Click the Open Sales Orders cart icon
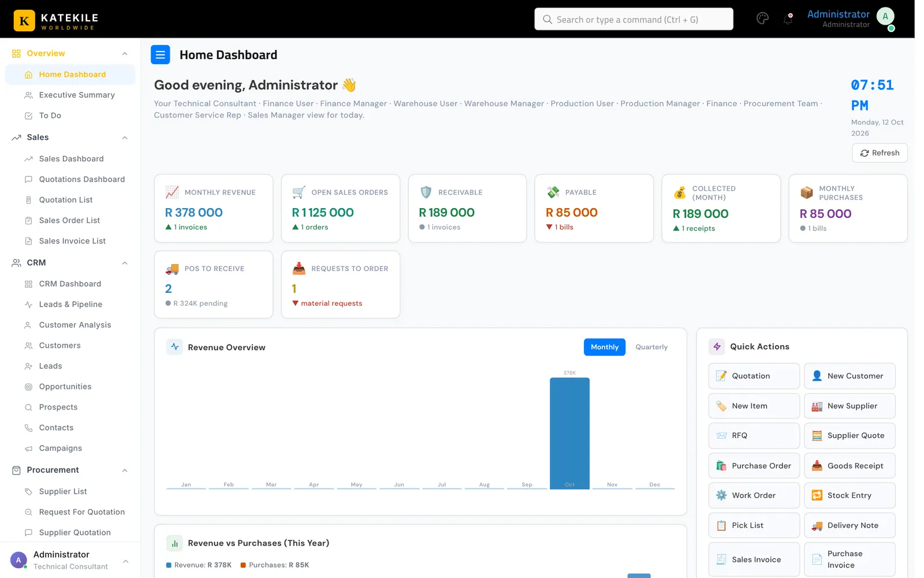 [299, 192]
